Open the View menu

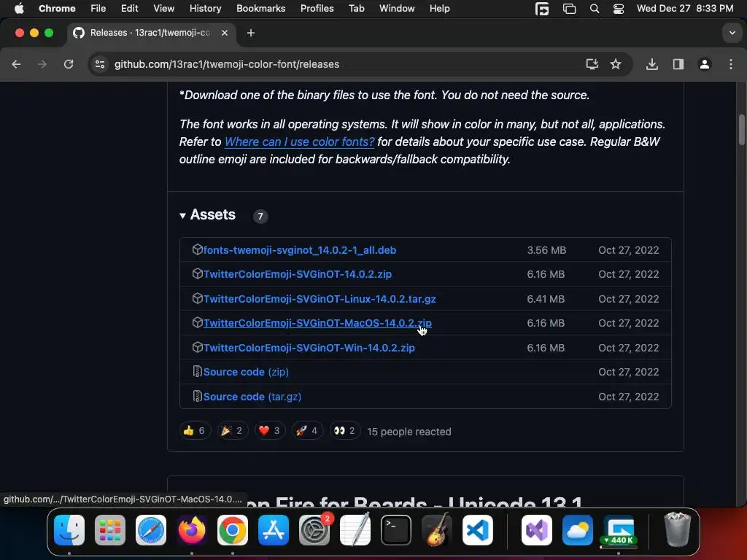tap(163, 9)
